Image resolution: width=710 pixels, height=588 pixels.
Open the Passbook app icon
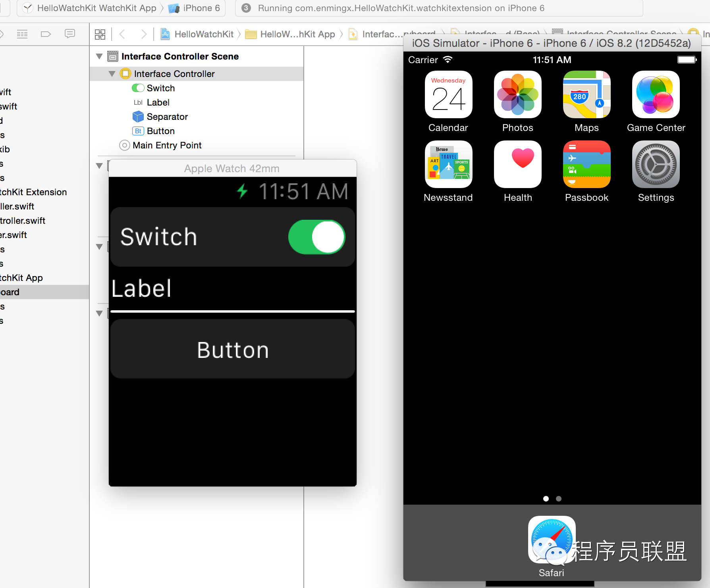click(x=587, y=164)
